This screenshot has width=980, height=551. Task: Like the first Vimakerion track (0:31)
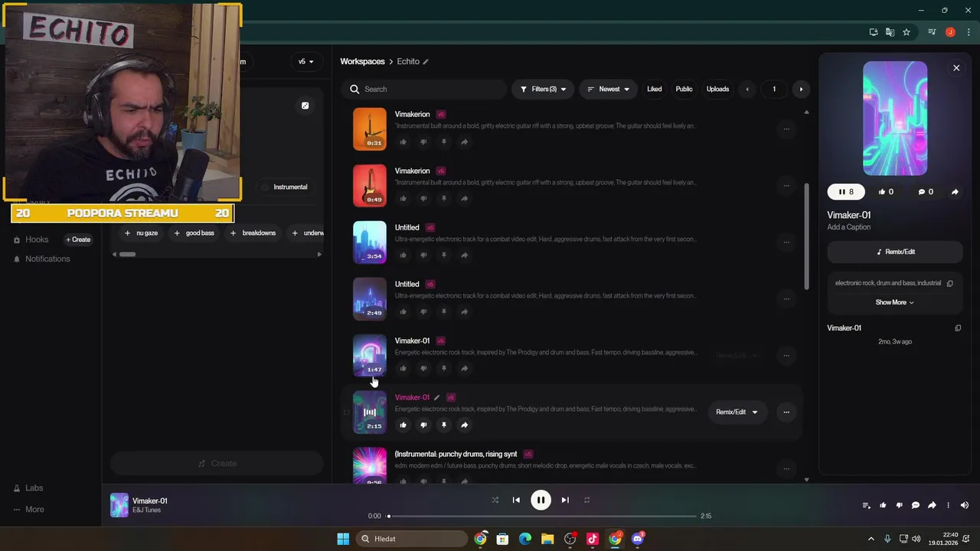[403, 142]
